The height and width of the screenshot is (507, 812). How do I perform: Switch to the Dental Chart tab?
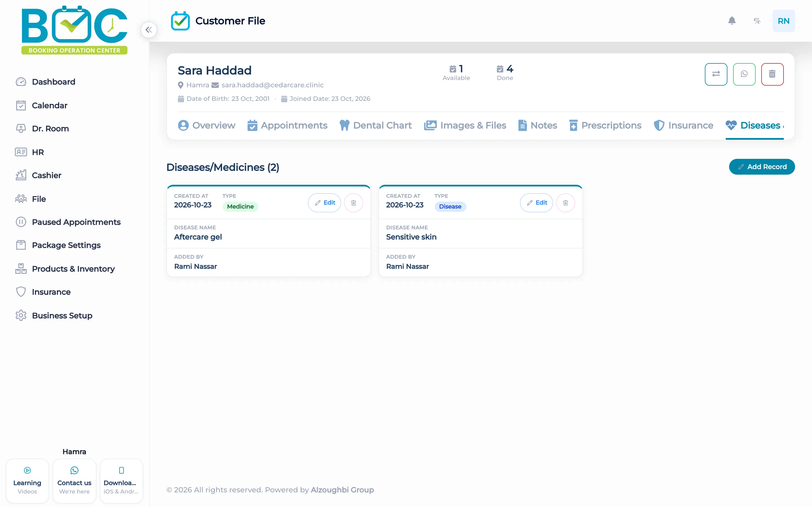click(x=376, y=125)
